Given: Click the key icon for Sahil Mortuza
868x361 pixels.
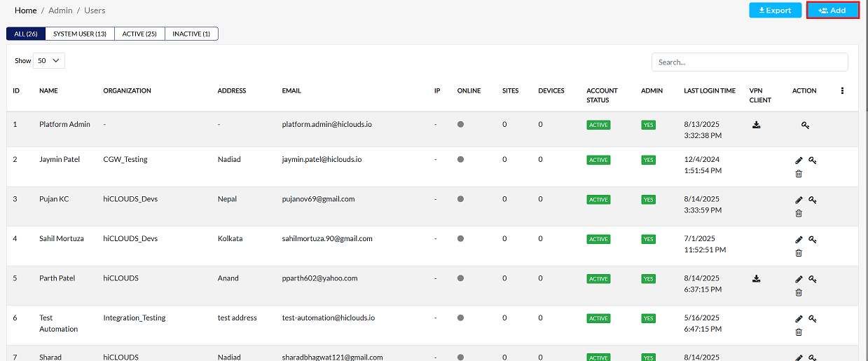Looking at the screenshot, I should point(813,240).
